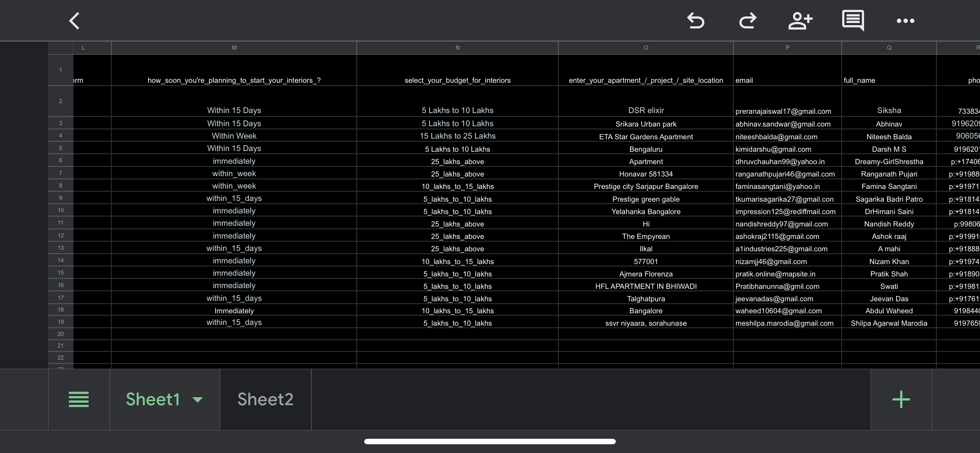This screenshot has width=980, height=453.
Task: Expand the Sheet1 dropdown arrow
Action: click(x=198, y=399)
